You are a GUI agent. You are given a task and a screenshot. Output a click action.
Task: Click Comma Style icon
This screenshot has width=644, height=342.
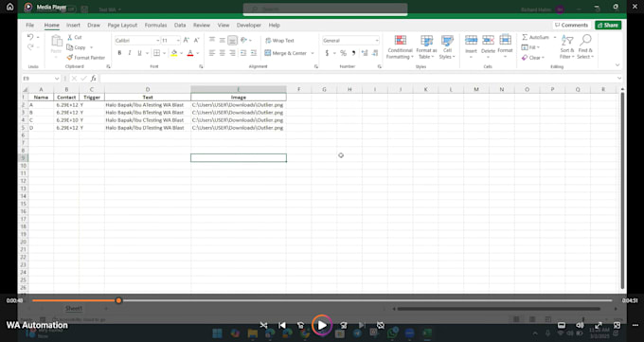coord(353,53)
